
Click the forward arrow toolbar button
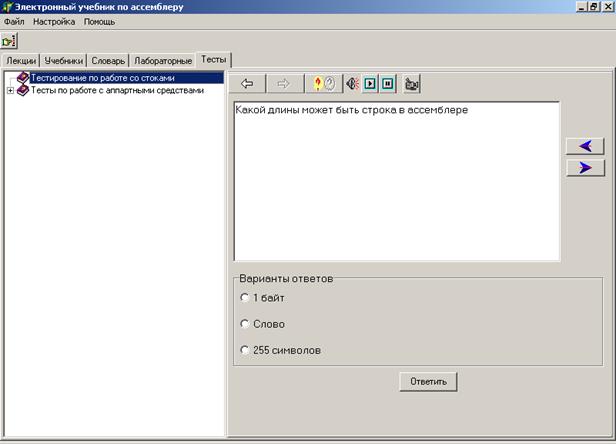[x=283, y=83]
